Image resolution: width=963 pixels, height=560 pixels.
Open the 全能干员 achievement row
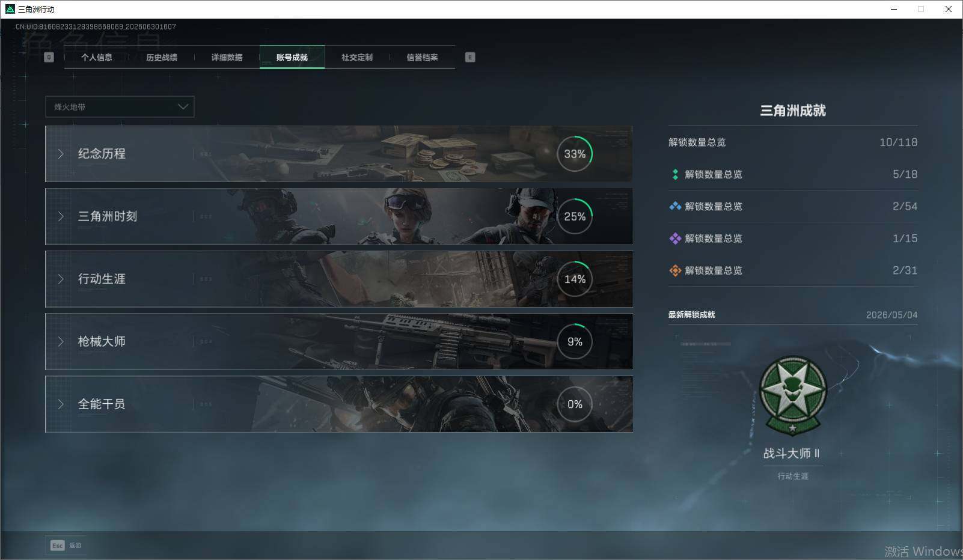339,404
